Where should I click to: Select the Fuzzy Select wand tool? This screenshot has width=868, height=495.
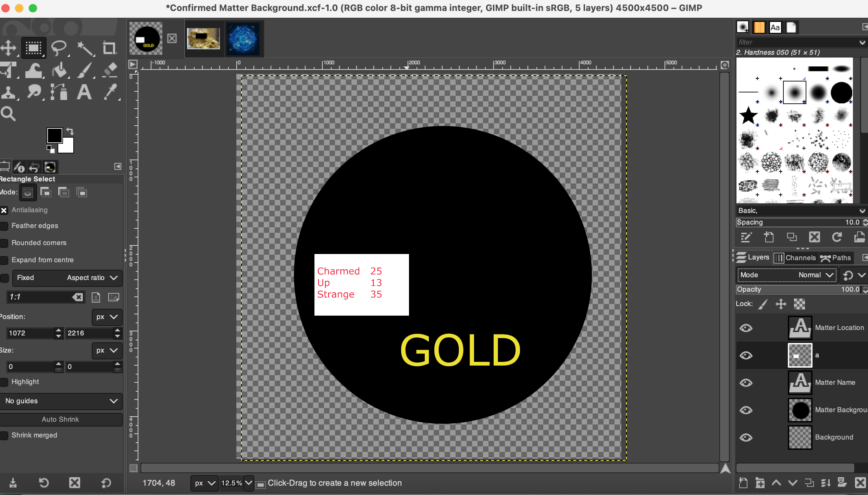click(85, 48)
